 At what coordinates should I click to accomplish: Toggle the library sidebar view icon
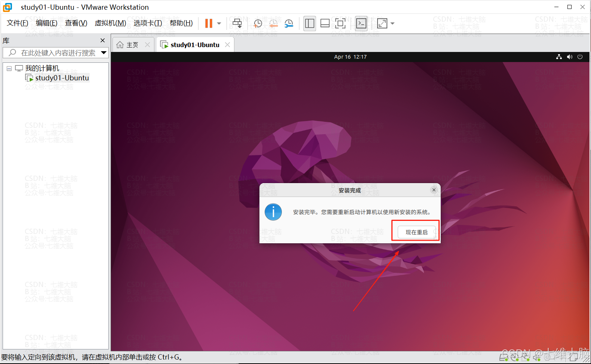click(310, 24)
